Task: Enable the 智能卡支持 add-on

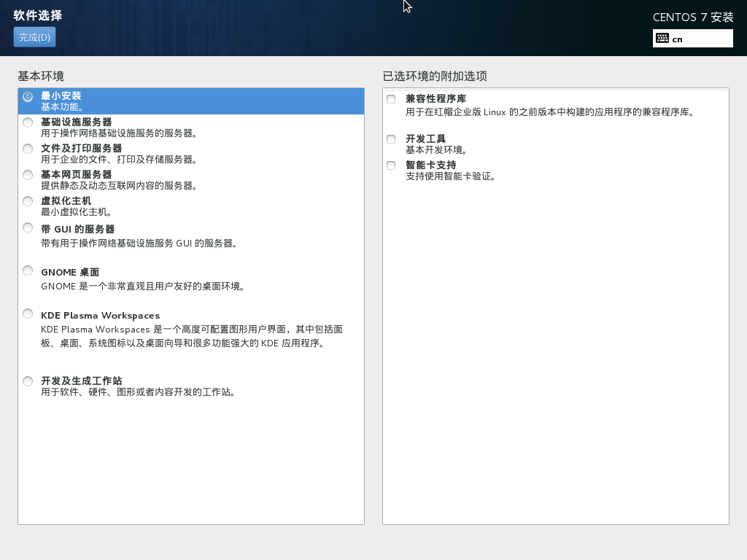Action: tap(390, 166)
